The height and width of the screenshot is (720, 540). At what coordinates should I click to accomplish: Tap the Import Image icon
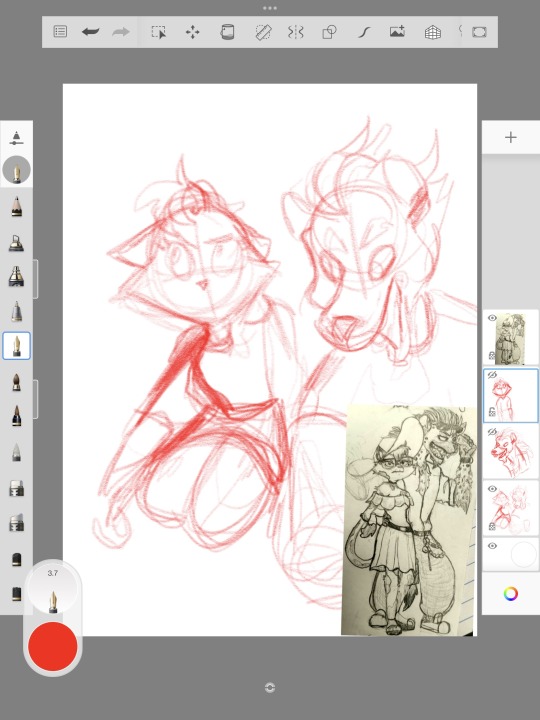397,32
